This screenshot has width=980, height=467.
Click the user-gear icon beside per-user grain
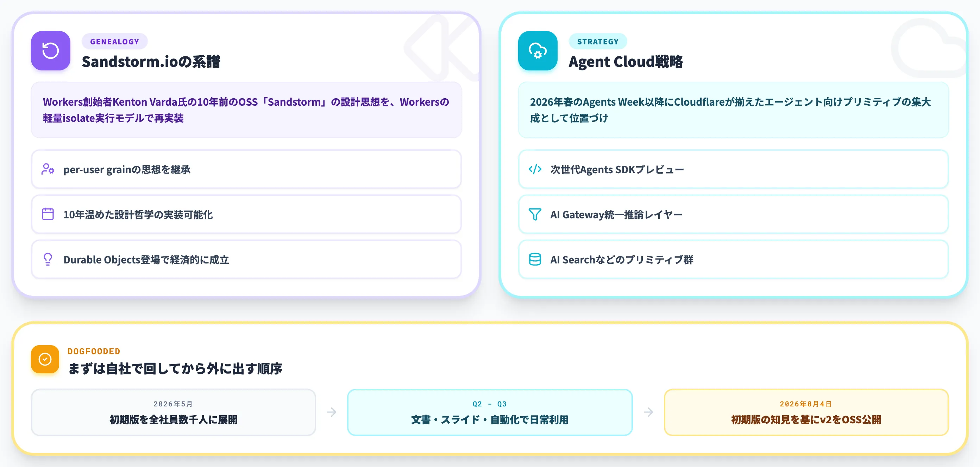(48, 169)
